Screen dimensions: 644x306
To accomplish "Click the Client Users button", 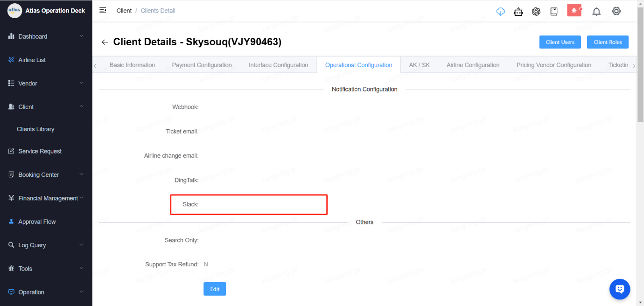I will click(560, 42).
